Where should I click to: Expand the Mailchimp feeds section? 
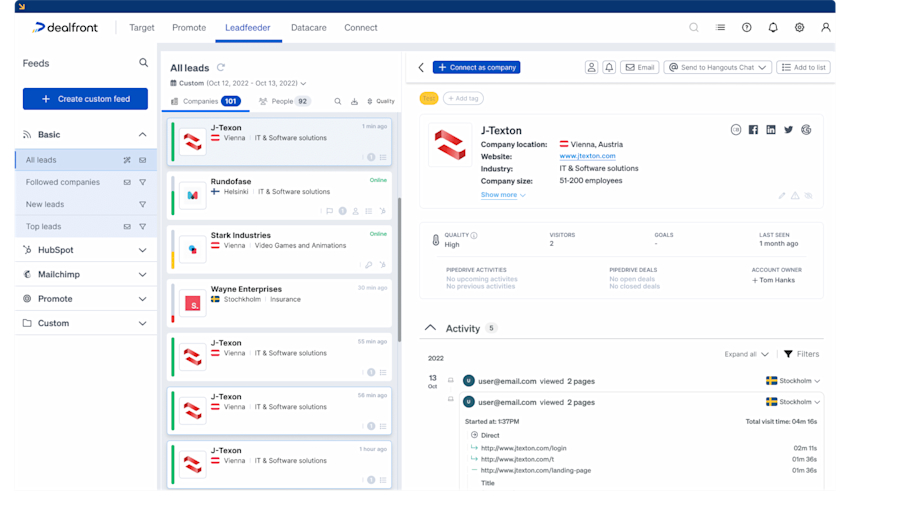pos(142,274)
